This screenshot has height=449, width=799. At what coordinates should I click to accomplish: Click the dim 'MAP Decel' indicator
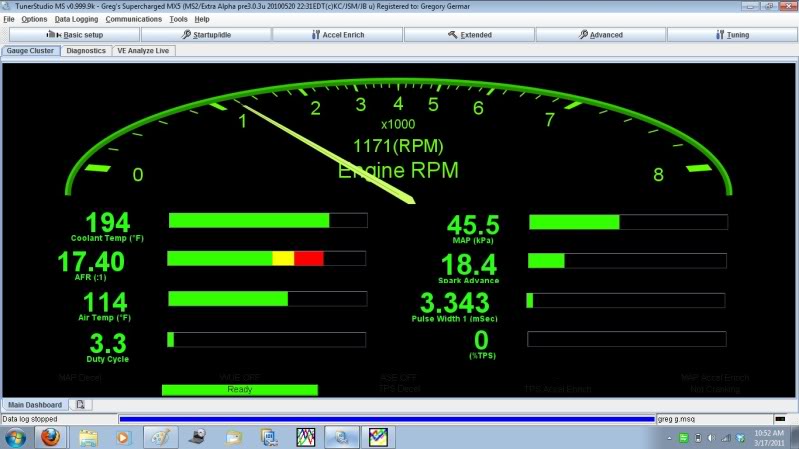point(80,378)
